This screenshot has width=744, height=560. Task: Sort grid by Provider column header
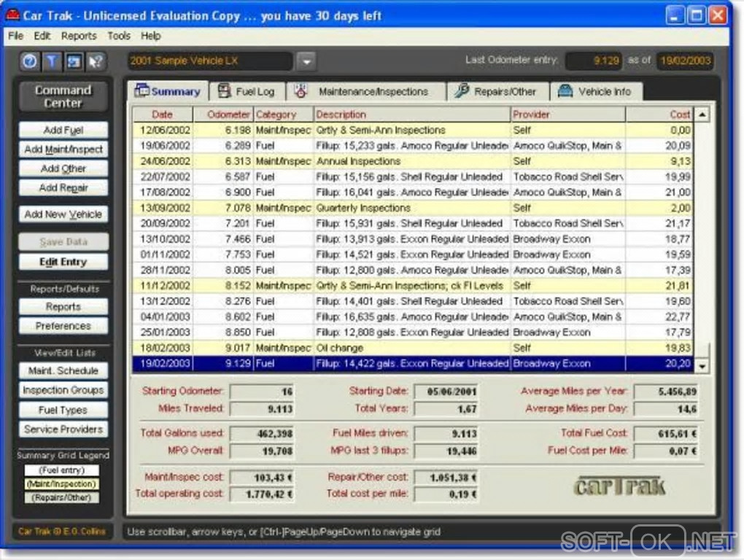pos(568,114)
